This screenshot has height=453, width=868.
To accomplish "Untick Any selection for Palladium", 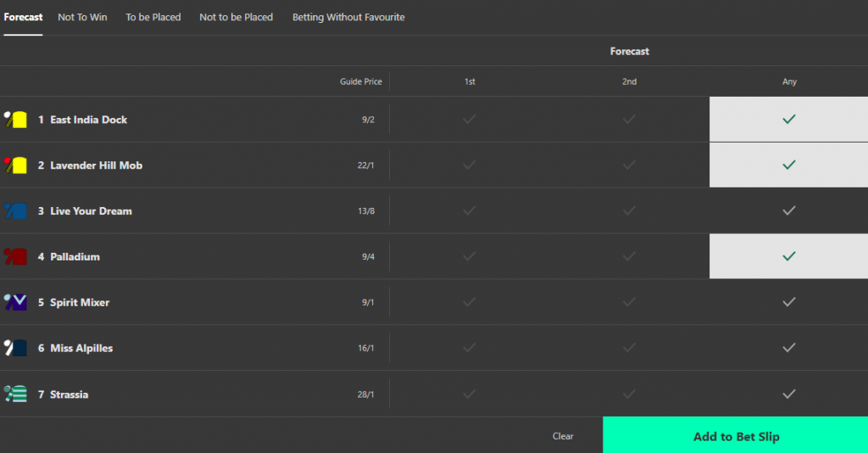I will click(788, 256).
